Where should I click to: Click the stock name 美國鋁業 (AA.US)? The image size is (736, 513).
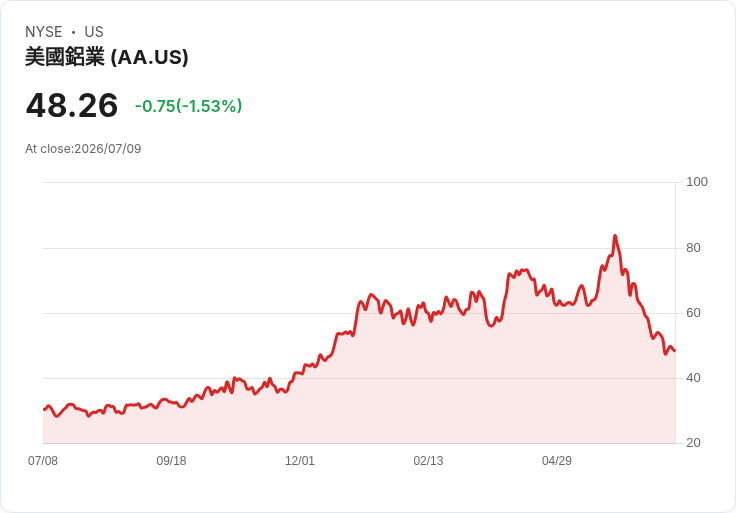(107, 57)
